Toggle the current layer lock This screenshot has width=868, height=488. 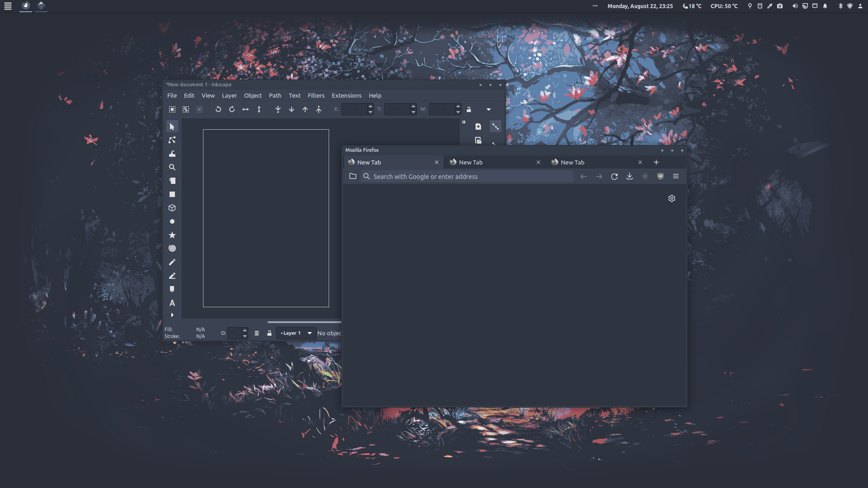(269, 333)
